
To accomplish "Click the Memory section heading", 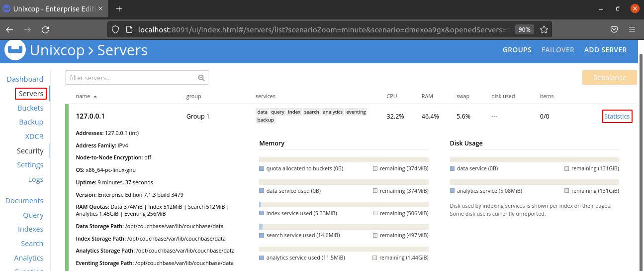I will (x=272, y=143).
